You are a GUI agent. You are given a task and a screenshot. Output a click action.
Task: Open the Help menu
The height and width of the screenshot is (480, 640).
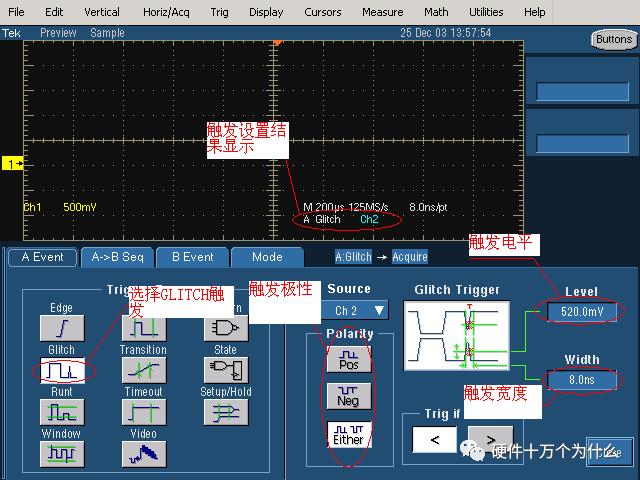(x=535, y=12)
